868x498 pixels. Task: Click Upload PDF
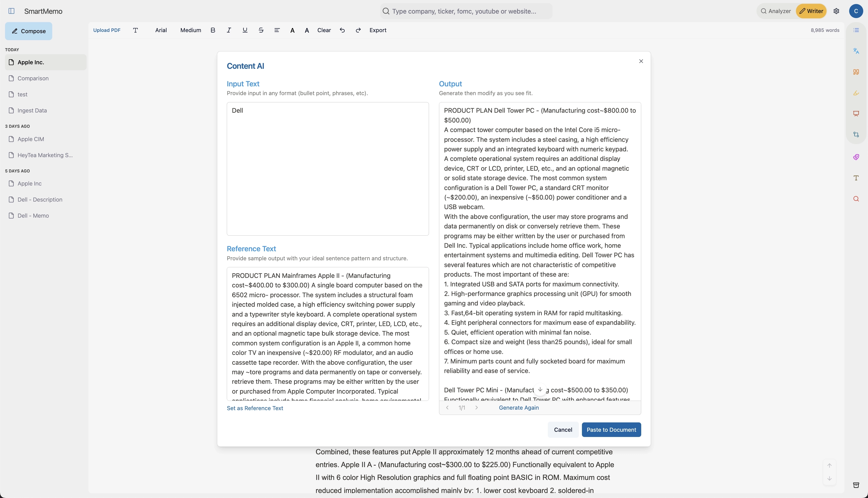(x=107, y=30)
